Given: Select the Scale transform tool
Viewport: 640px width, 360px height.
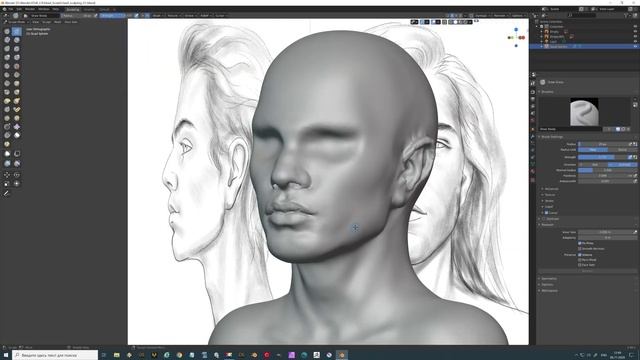Looking at the screenshot, I should tap(7, 184).
